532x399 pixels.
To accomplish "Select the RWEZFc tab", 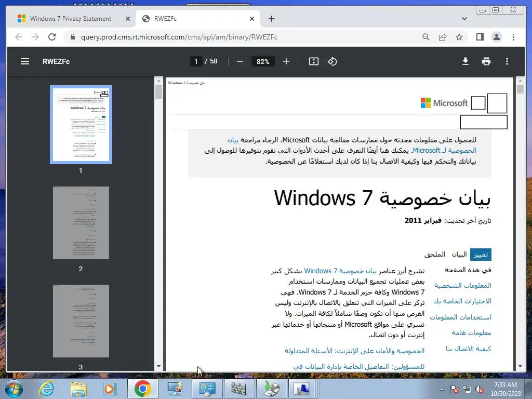I will [x=198, y=19].
